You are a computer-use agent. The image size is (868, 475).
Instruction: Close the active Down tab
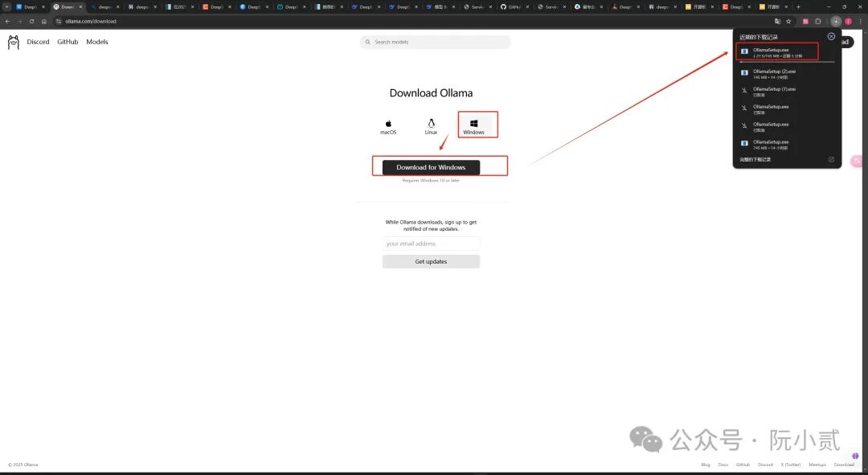tap(80, 6)
